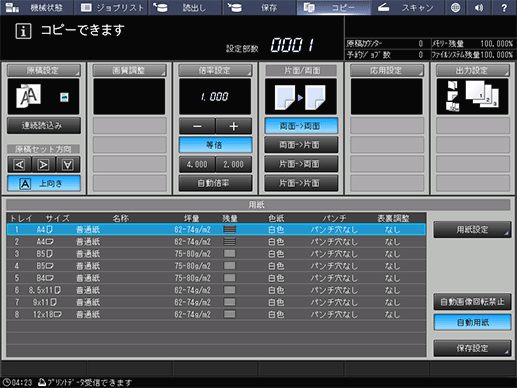
Task: Select 片面->両面 simplex to duplex mode
Action: click(301, 164)
